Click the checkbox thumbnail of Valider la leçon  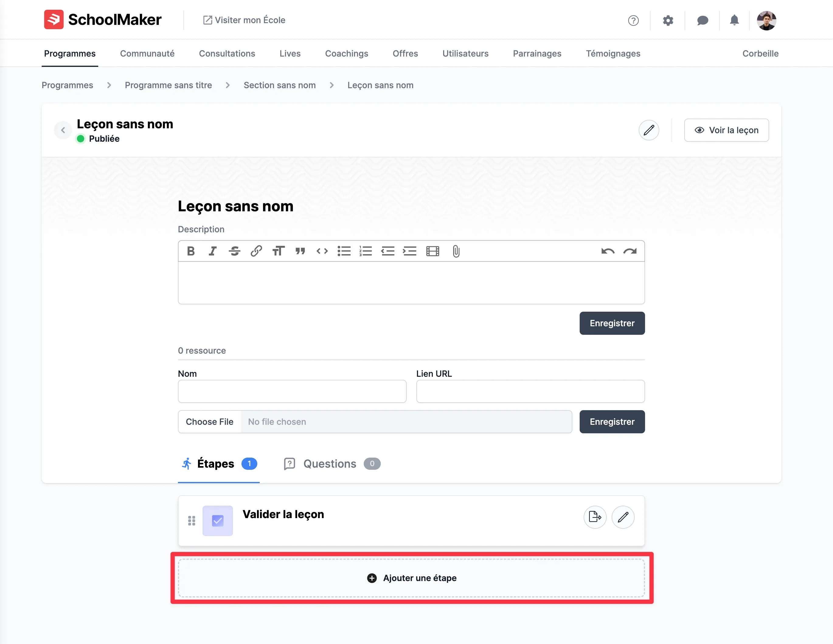pos(217,521)
